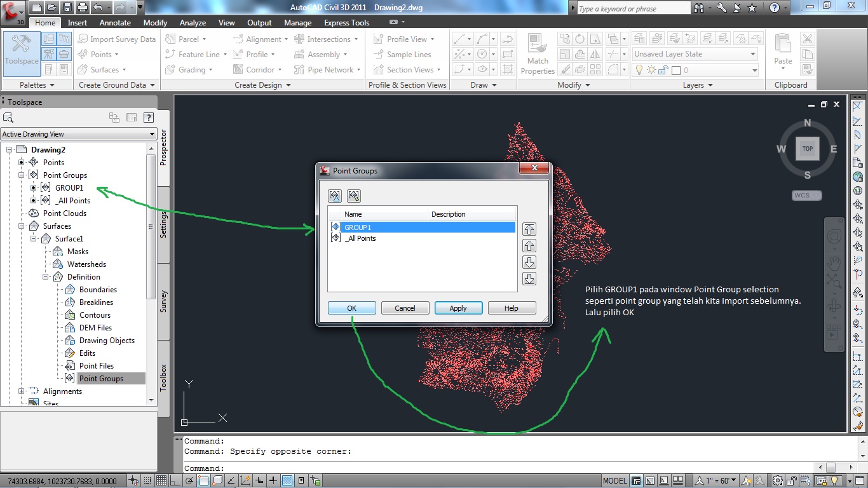The image size is (868, 488).
Task: Open the Toolbox toolspace tab
Action: point(163,377)
